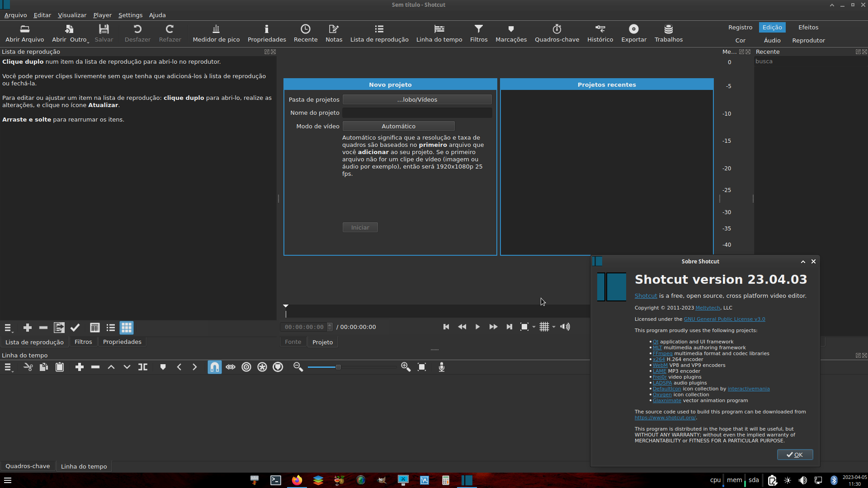Image resolution: width=868 pixels, height=488 pixels.
Task: Open the Quadros-chave toolbar panel
Action: (557, 33)
